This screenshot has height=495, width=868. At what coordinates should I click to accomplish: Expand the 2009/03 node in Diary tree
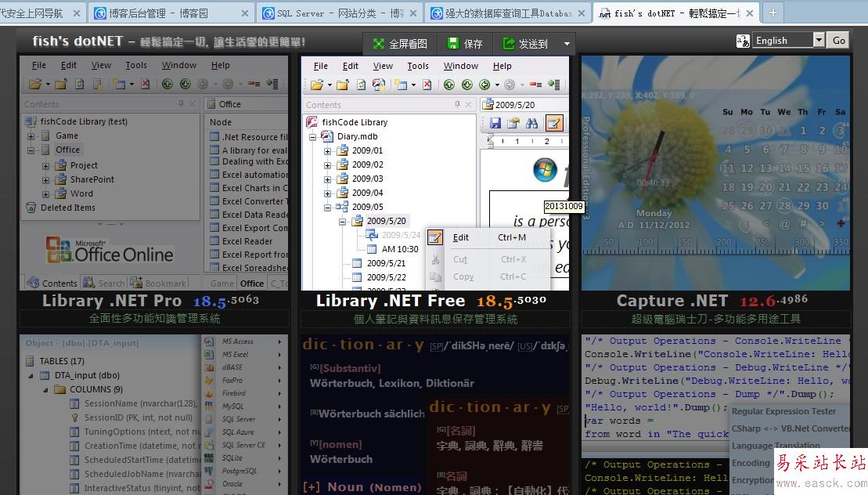tap(328, 179)
